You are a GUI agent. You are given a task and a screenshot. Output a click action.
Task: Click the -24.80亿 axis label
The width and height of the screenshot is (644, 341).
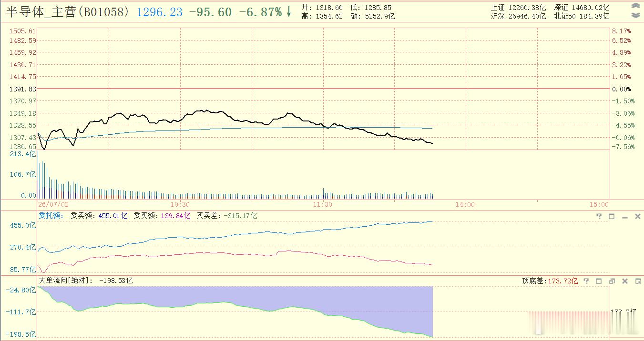[x=22, y=290]
